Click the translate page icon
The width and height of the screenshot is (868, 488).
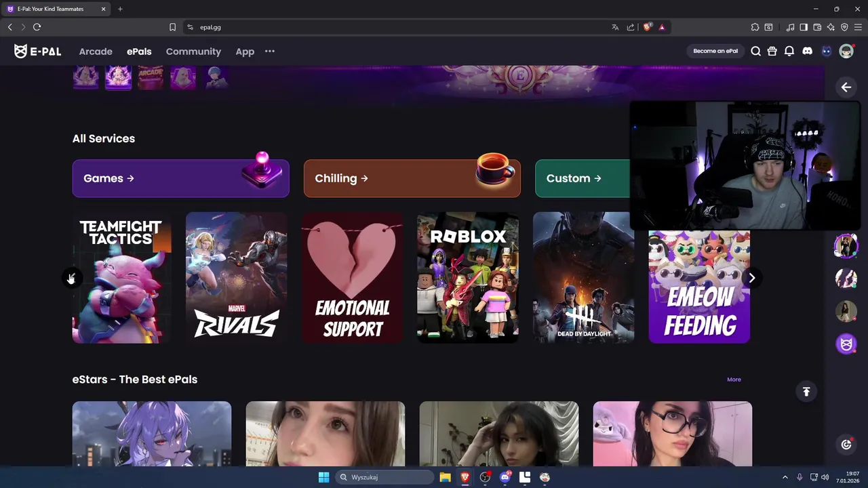point(615,27)
